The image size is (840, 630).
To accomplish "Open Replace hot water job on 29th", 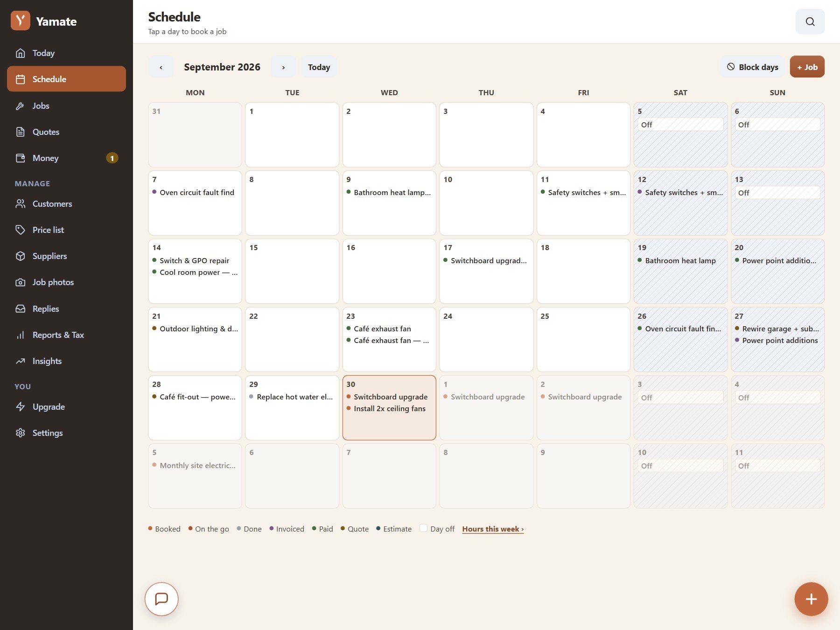I will click(291, 397).
